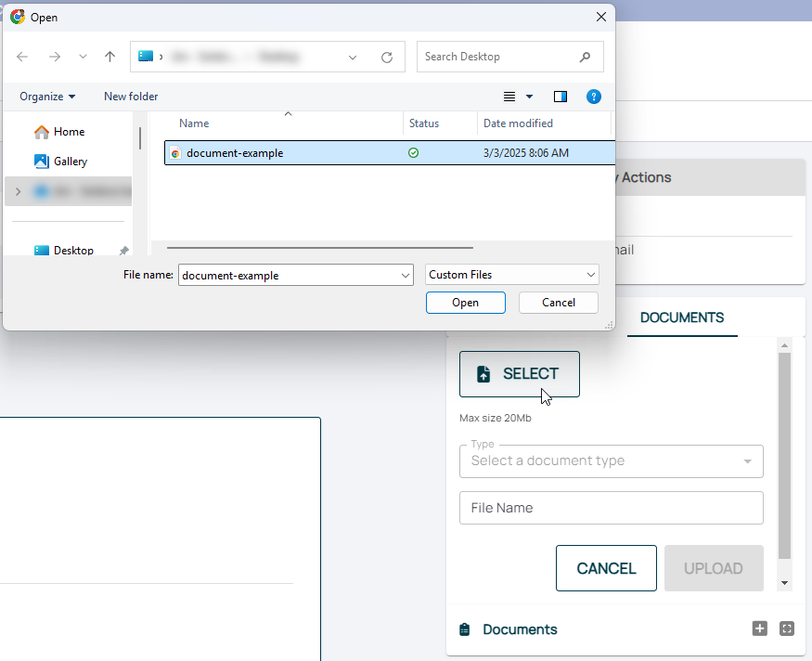Click the up directory arrow
Image resolution: width=812 pixels, height=661 pixels.
110,57
